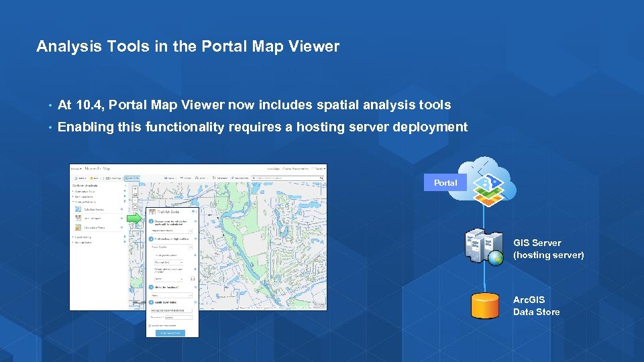Click the Find Hot Spots dialog header icon
The width and height of the screenshot is (644, 362).
[x=152, y=212]
